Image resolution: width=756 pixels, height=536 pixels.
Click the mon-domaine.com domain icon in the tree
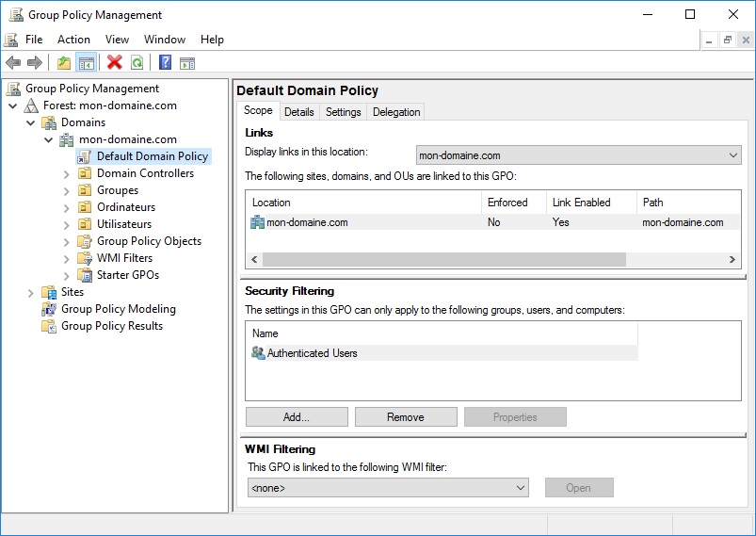(67, 139)
